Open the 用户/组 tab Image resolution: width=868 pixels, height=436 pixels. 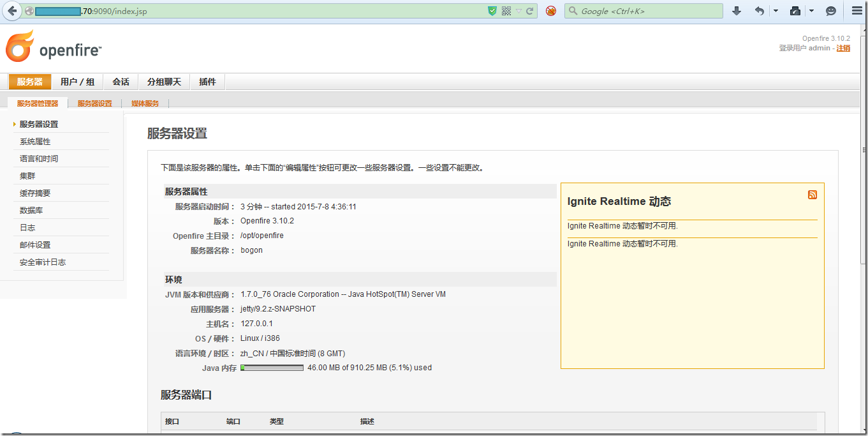[x=77, y=82]
